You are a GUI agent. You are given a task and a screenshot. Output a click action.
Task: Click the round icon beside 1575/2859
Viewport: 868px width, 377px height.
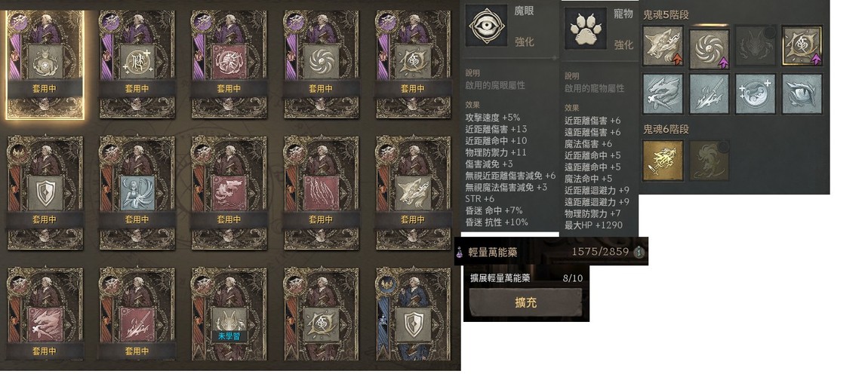pyautogui.click(x=639, y=252)
